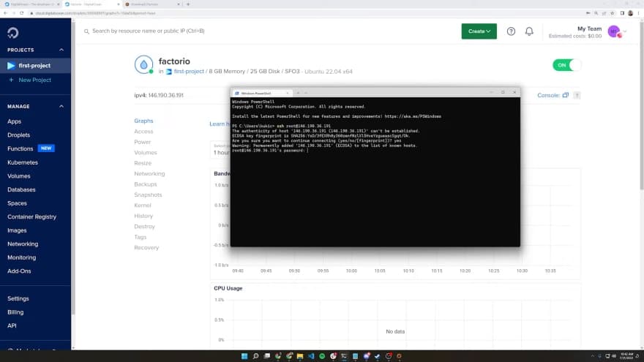Open Apps in the sidebar
The image size is (644, 362).
(x=14, y=121)
